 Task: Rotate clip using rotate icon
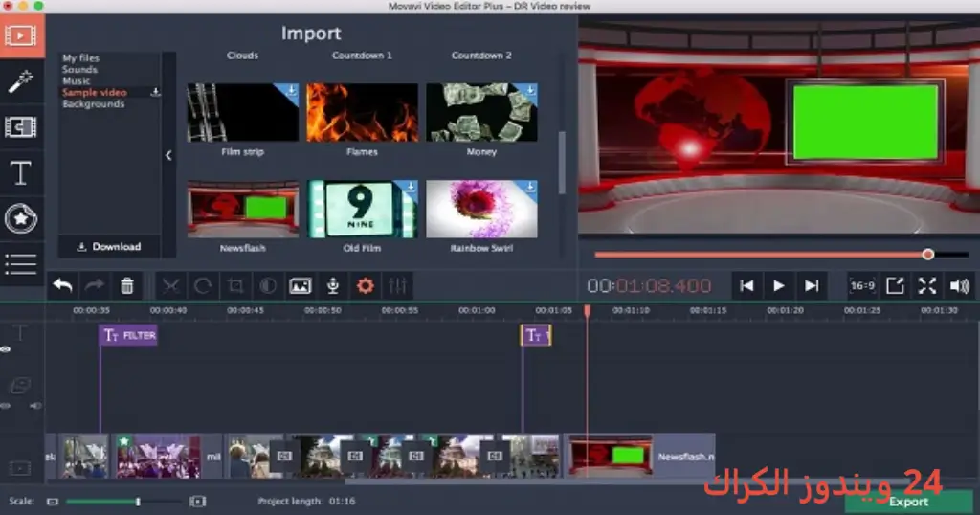click(x=203, y=285)
